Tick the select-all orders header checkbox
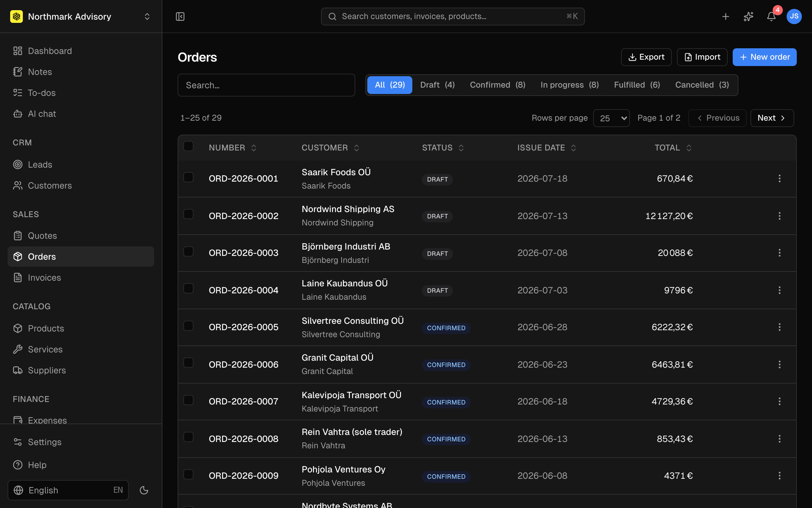812x508 pixels. 189,146
